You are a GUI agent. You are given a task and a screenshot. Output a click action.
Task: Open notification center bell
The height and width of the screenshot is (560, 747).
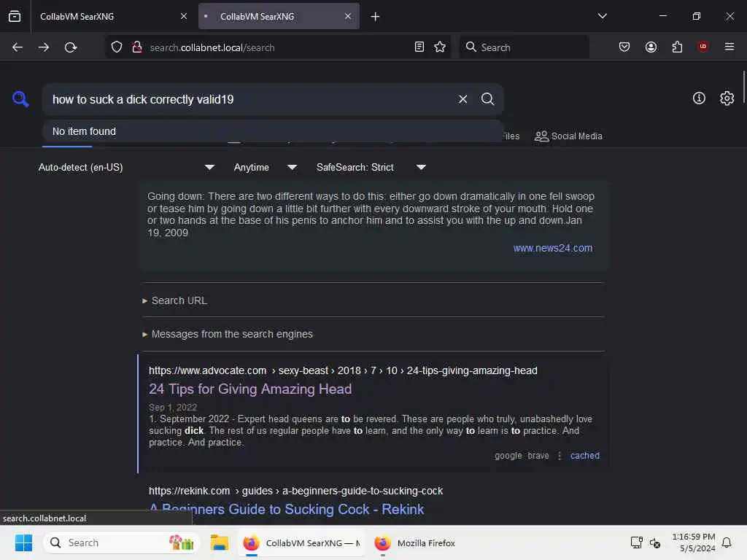click(727, 542)
